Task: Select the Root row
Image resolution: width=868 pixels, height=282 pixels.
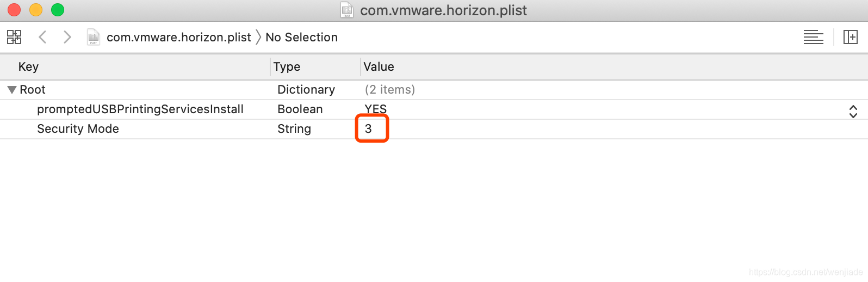Action: click(33, 90)
